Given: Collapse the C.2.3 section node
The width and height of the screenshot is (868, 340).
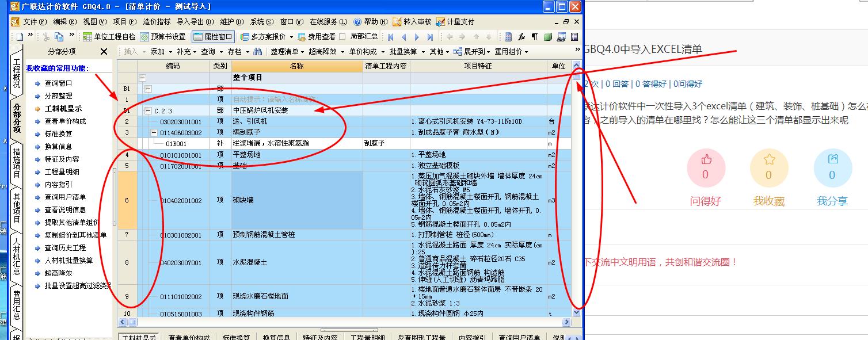Looking at the screenshot, I should [149, 110].
